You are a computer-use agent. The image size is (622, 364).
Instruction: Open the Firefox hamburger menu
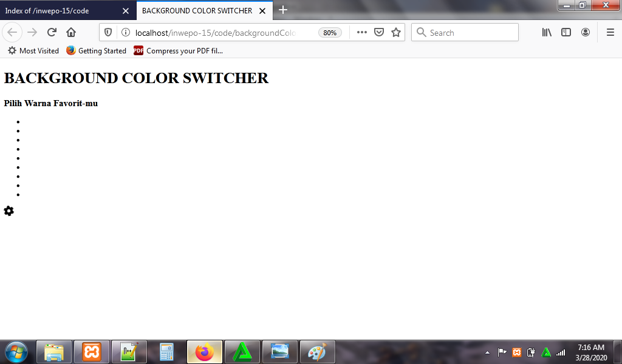[x=610, y=33]
